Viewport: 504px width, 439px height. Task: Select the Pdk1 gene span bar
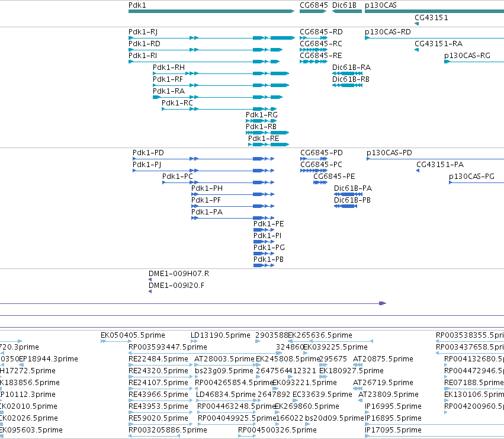coord(211,11)
